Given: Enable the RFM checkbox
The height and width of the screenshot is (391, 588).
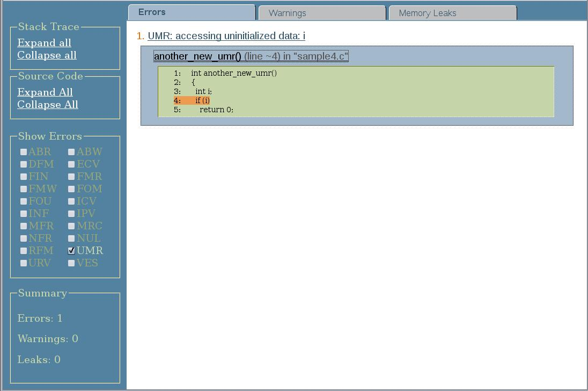Looking at the screenshot, I should 24,251.
